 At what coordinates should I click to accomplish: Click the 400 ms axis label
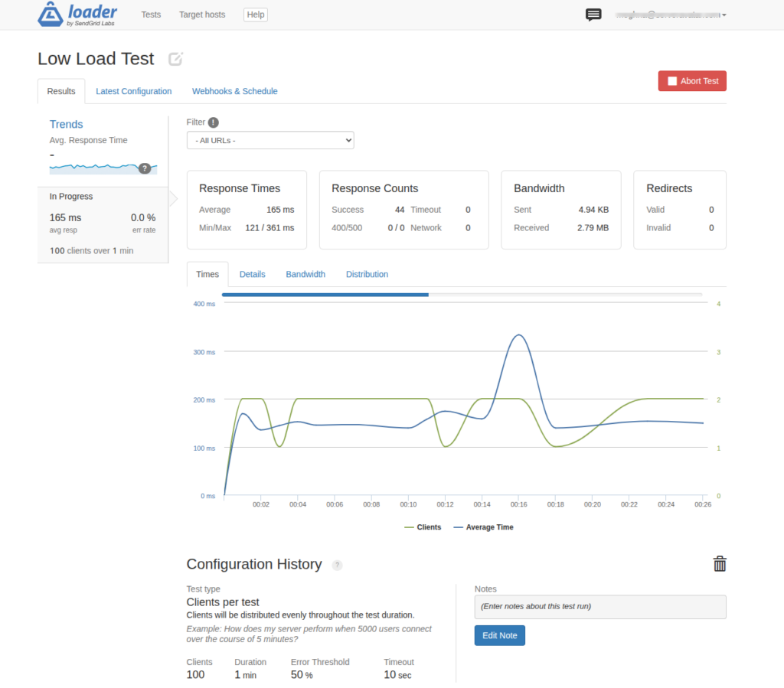tap(204, 304)
